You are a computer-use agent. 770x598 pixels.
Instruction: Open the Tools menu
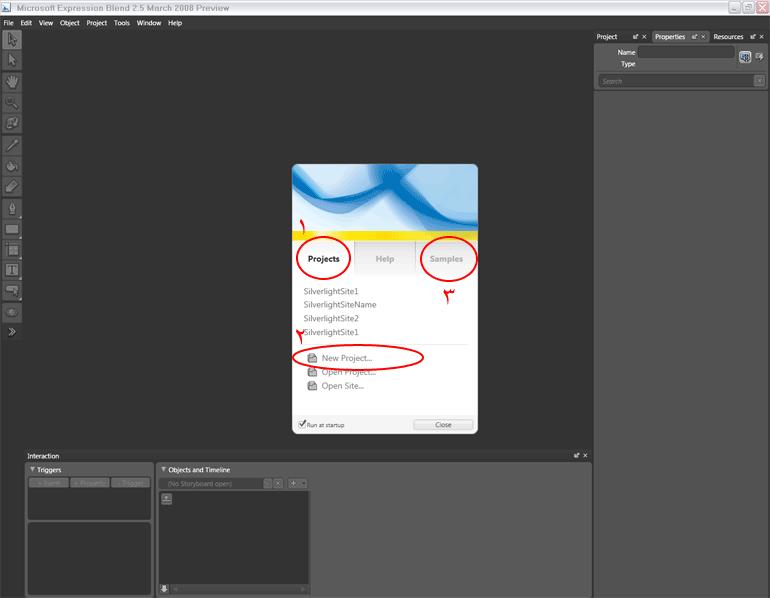[122, 23]
